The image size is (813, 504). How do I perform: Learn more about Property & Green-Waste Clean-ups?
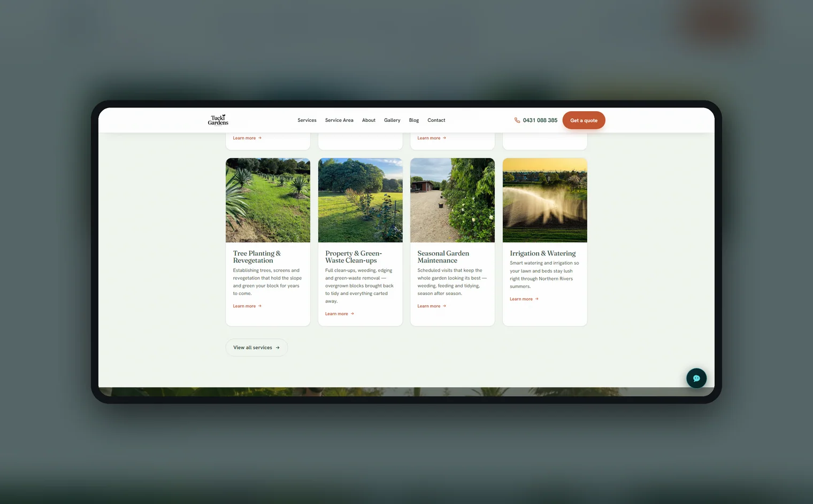[x=340, y=314]
